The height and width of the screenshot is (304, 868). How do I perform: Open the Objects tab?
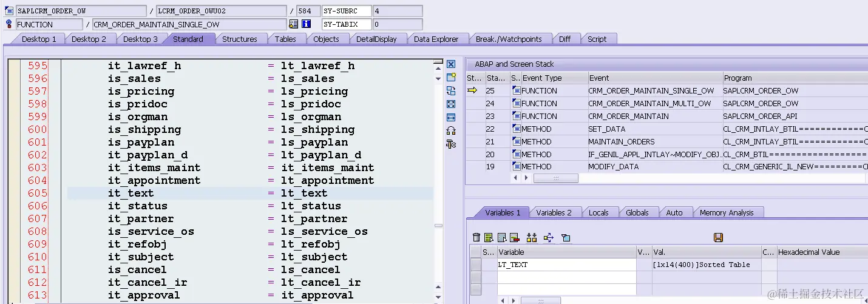pyautogui.click(x=326, y=39)
